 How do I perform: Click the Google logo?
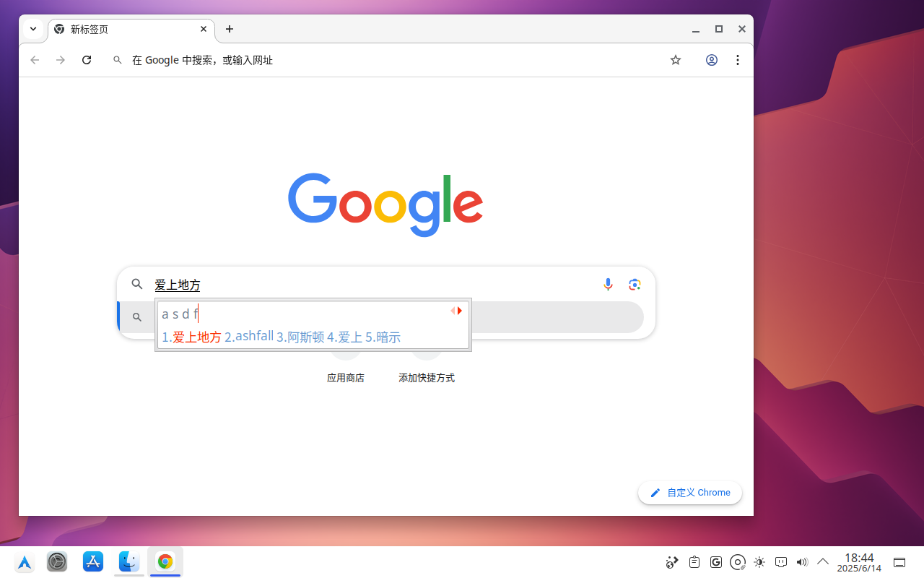(385, 204)
